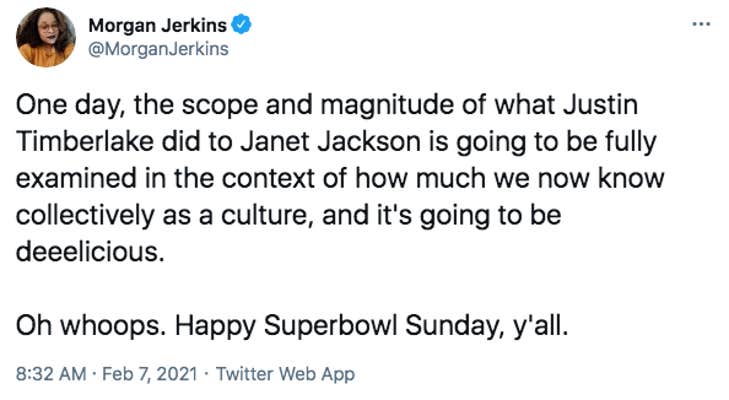Click the blue verified checkmark badge
Screen dimensions: 729x400
pyautogui.click(x=241, y=25)
